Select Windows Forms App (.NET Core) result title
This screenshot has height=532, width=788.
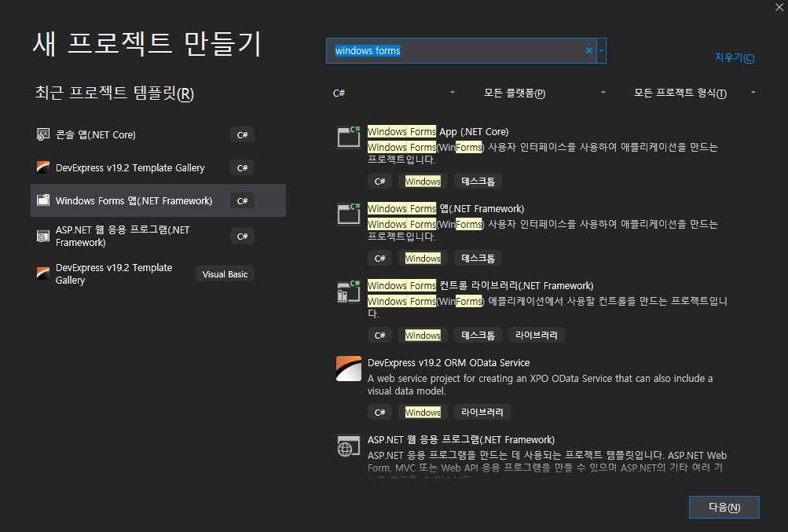click(x=438, y=132)
